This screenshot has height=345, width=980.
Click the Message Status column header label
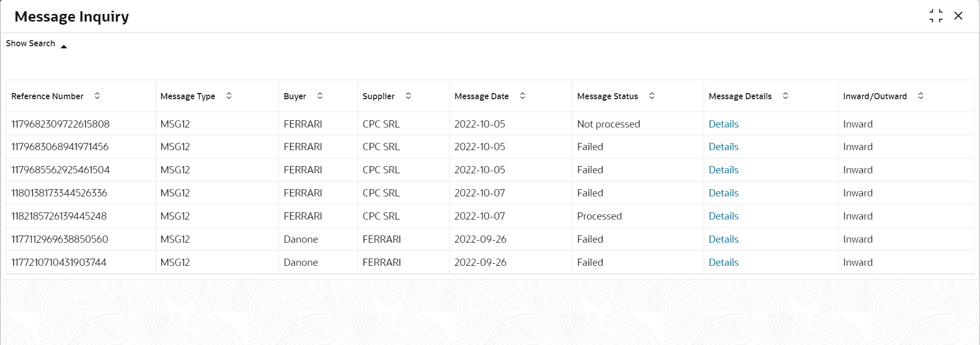tap(607, 96)
